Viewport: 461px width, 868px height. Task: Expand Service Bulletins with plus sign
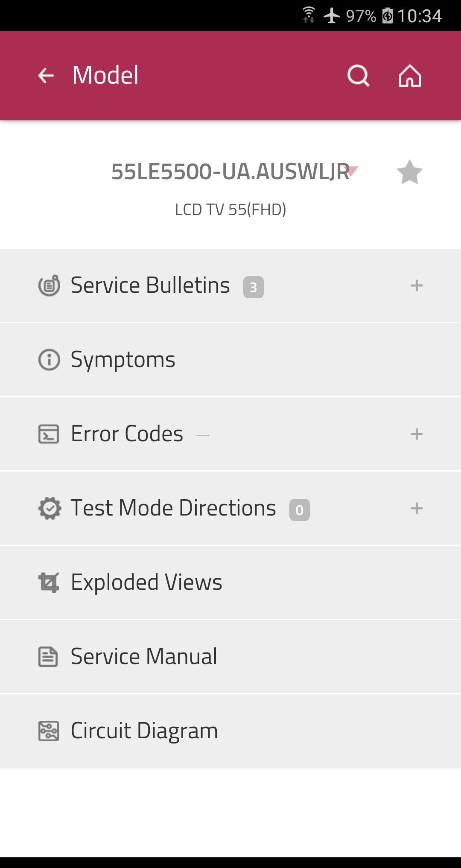[417, 285]
